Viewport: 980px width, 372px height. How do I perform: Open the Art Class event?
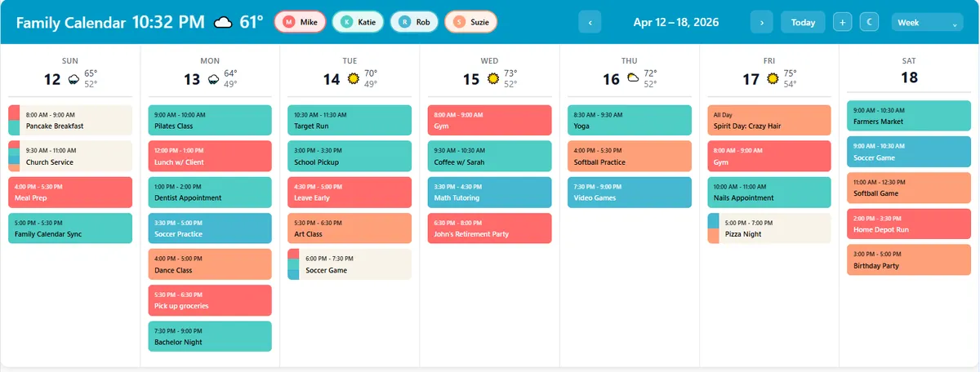click(x=350, y=228)
